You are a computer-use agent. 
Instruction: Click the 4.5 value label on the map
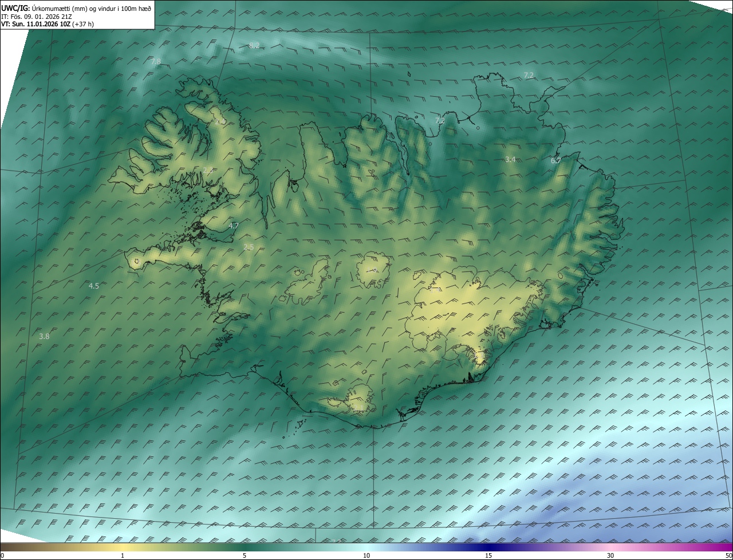pos(94,286)
